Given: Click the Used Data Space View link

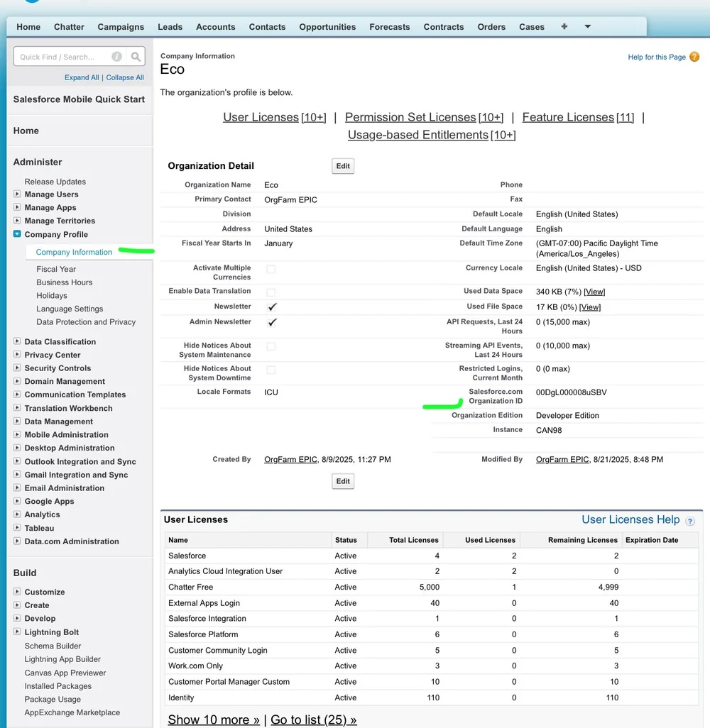Looking at the screenshot, I should [x=594, y=292].
